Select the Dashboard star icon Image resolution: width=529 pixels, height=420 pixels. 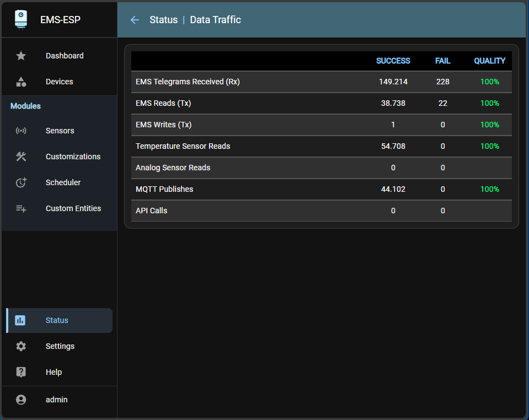(x=20, y=56)
